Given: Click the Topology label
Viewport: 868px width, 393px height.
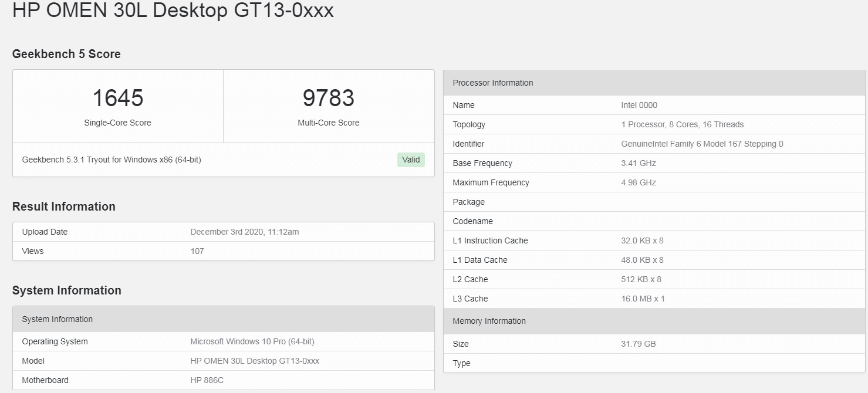Looking at the screenshot, I should [x=469, y=124].
